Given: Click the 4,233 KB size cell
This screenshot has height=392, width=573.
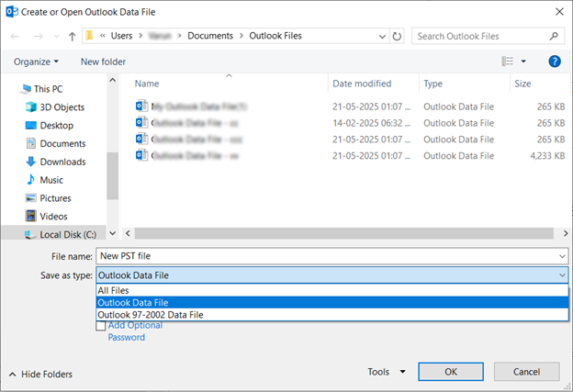Looking at the screenshot, I should pyautogui.click(x=547, y=156).
